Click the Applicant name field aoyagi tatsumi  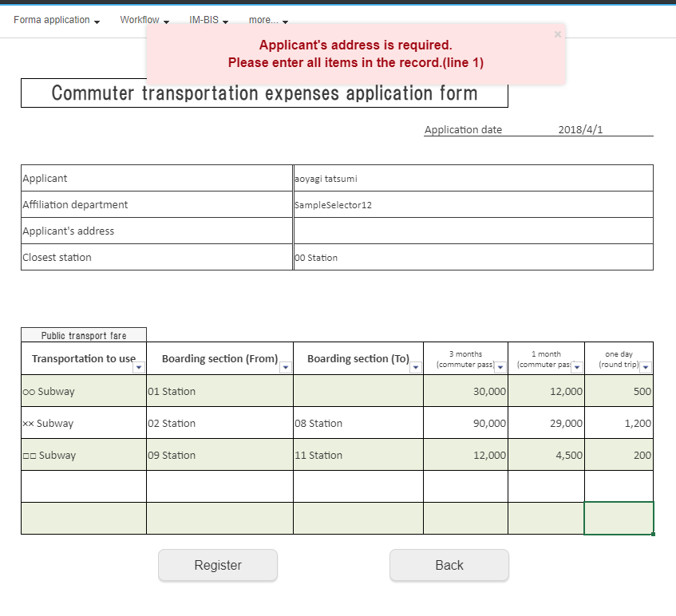[x=473, y=178]
